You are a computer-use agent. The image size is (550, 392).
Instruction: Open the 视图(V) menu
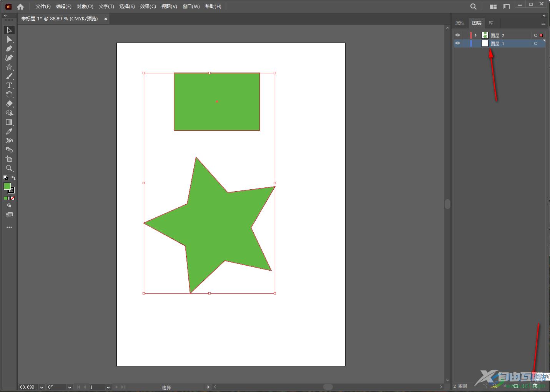(169, 7)
